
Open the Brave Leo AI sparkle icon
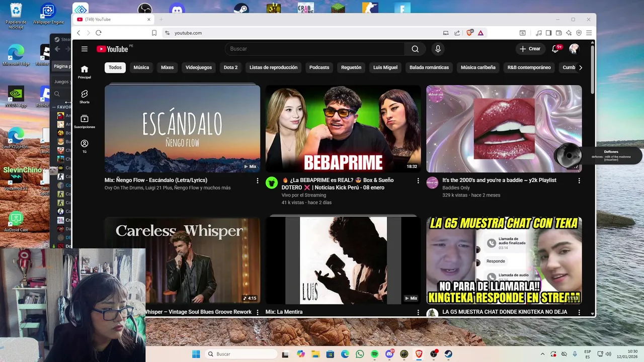point(569,33)
